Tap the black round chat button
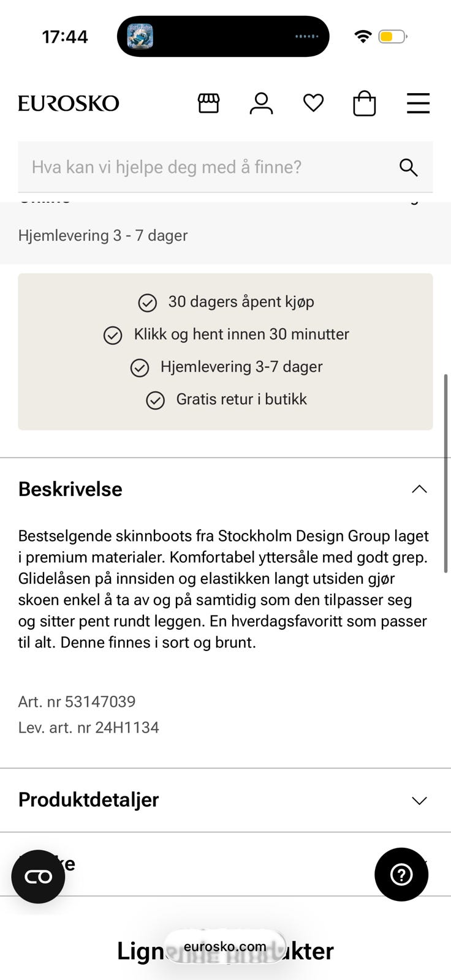Viewport: 451px width, 980px height. coord(38,876)
